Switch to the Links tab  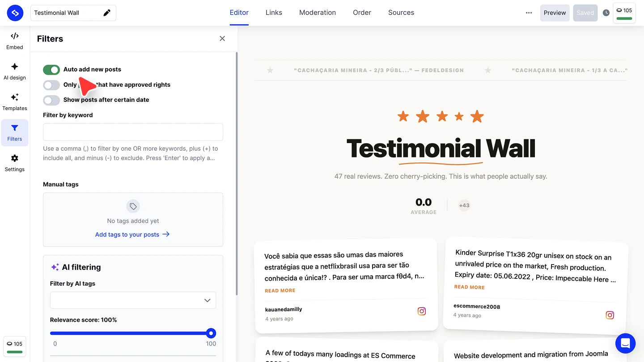[274, 13]
